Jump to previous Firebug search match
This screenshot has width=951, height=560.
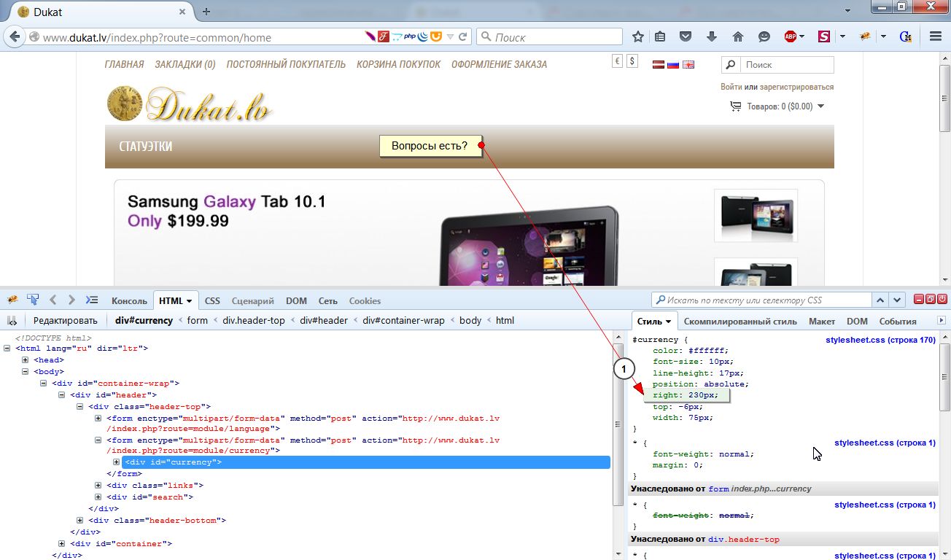881,300
